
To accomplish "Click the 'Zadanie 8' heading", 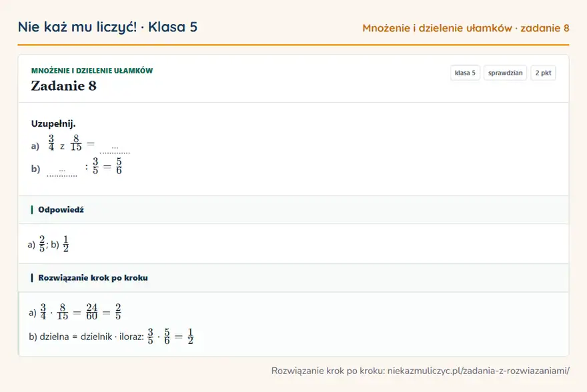I will (63, 86).
